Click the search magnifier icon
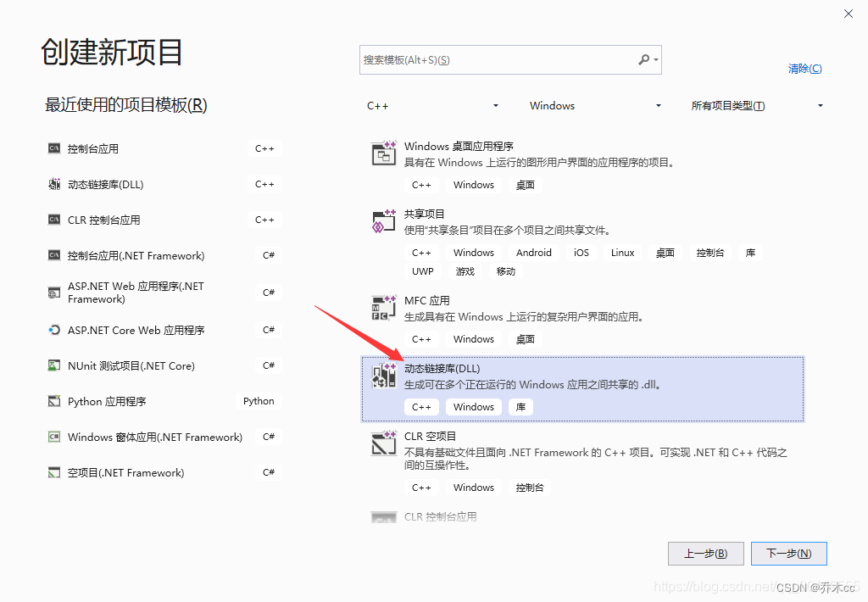 tap(643, 59)
